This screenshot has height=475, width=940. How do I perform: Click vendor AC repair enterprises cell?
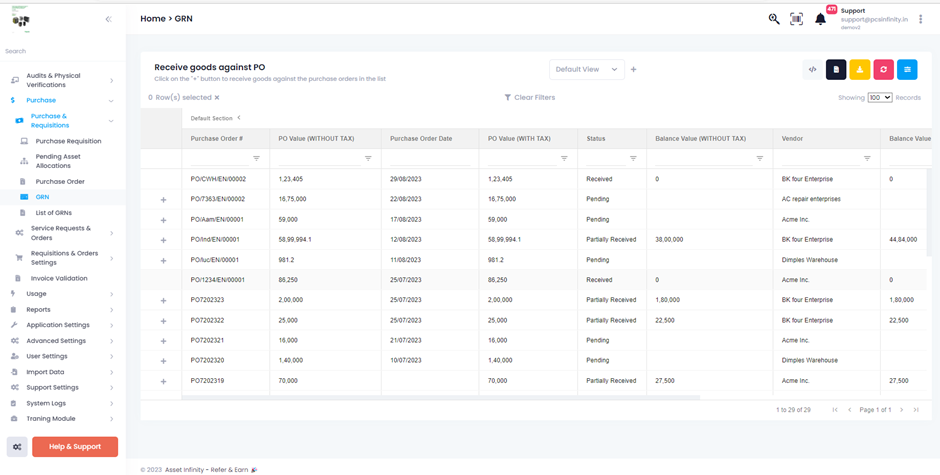point(827,199)
